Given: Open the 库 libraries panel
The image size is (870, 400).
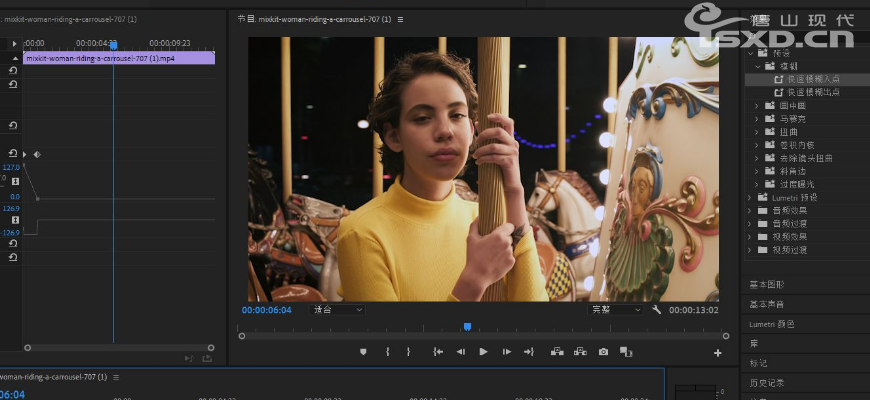Looking at the screenshot, I should click(x=754, y=344).
